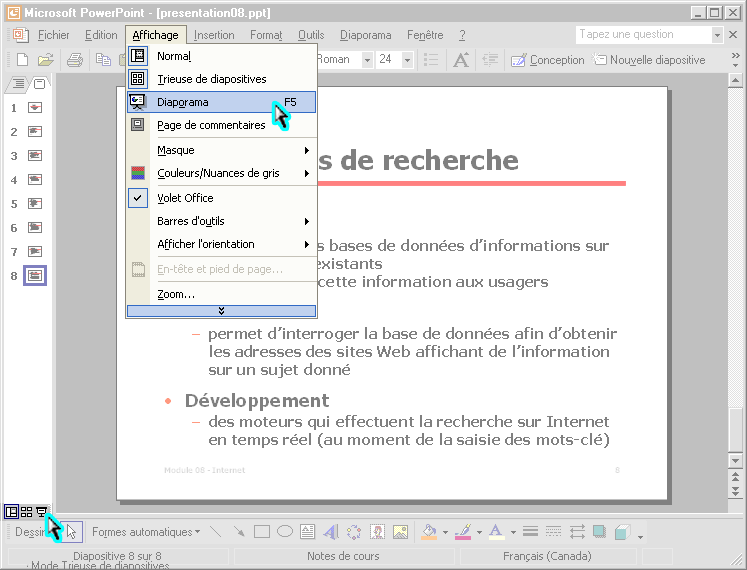Click the Copy icon
747x570 pixels.
(x=103, y=60)
